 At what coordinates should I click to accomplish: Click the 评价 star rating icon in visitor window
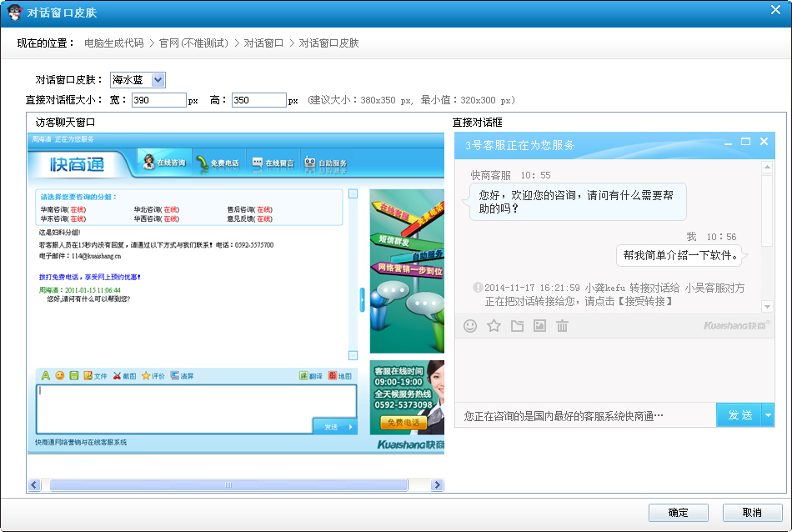click(146, 376)
